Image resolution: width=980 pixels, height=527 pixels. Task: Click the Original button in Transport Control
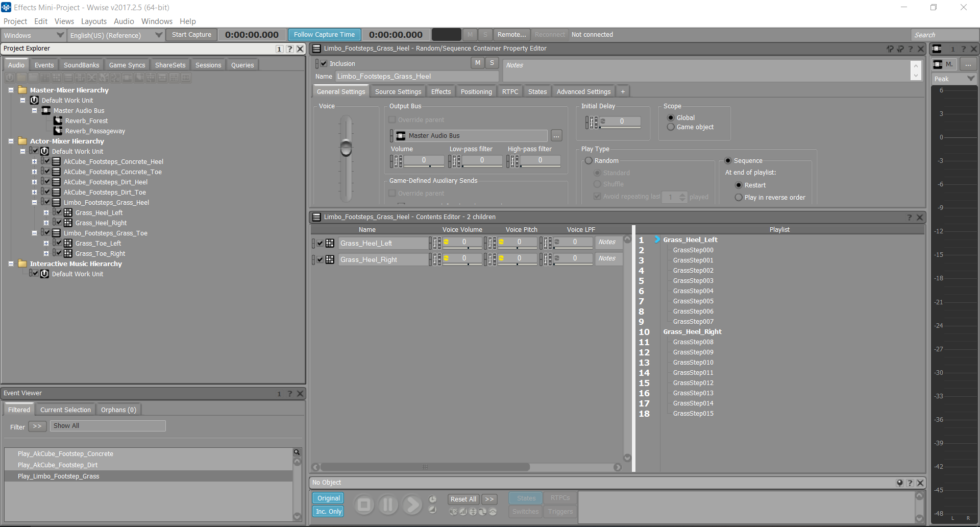[x=328, y=498]
